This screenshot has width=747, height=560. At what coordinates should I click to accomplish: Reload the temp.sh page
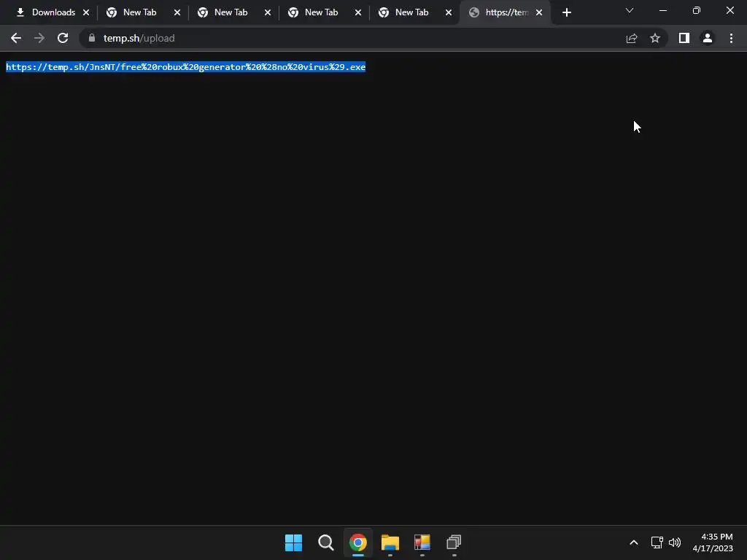click(x=63, y=38)
